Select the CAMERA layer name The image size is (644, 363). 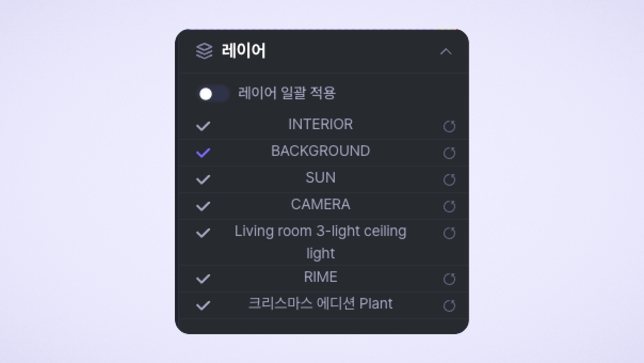point(320,204)
